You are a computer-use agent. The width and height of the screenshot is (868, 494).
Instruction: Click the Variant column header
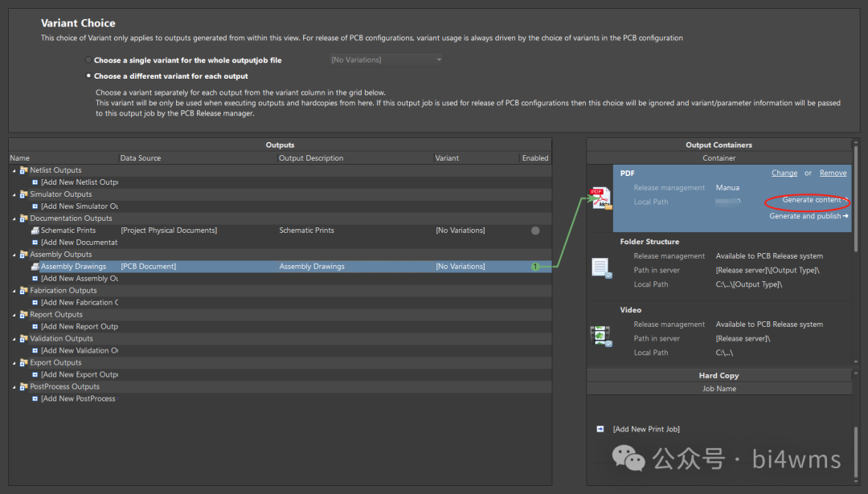[447, 158]
